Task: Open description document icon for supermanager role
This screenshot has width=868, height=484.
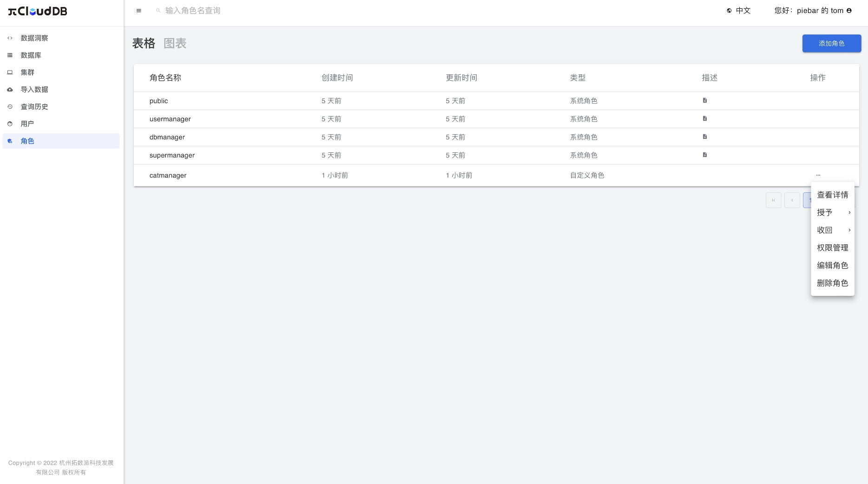Action: [705, 155]
